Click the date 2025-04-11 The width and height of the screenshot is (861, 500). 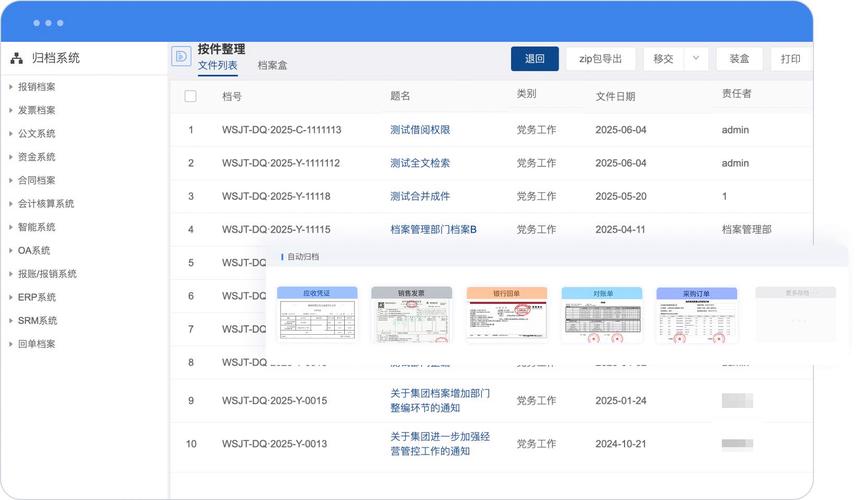pos(620,229)
